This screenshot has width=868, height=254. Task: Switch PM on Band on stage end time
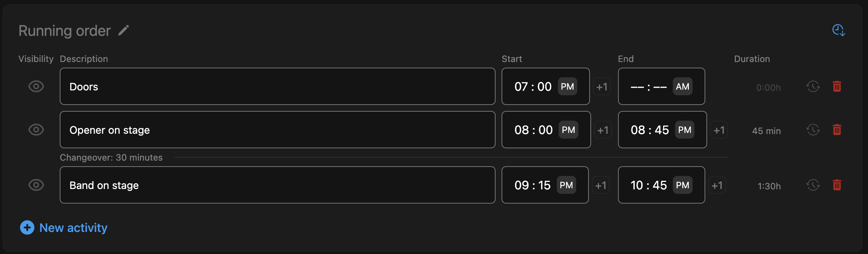click(x=682, y=185)
